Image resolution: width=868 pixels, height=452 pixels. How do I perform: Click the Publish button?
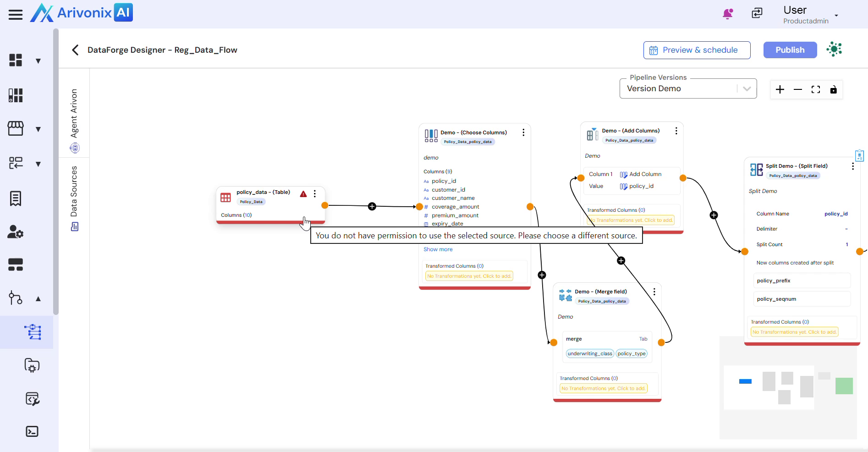coord(790,50)
